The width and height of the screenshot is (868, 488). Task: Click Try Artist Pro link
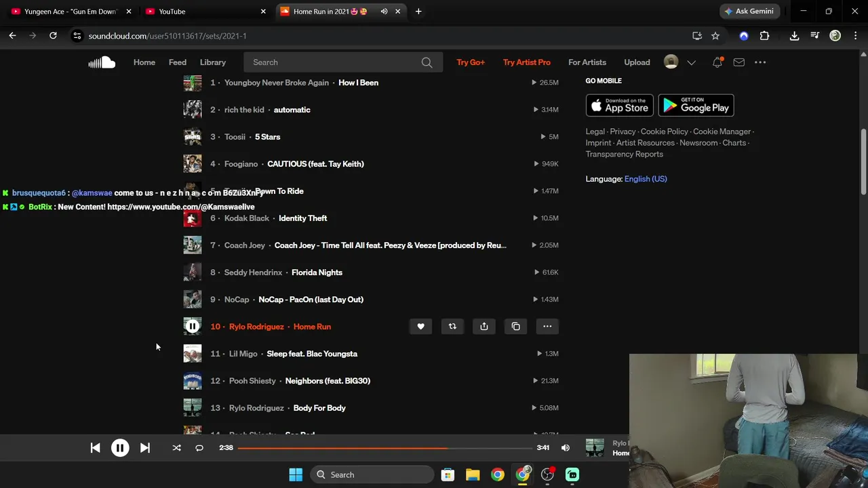tap(527, 62)
